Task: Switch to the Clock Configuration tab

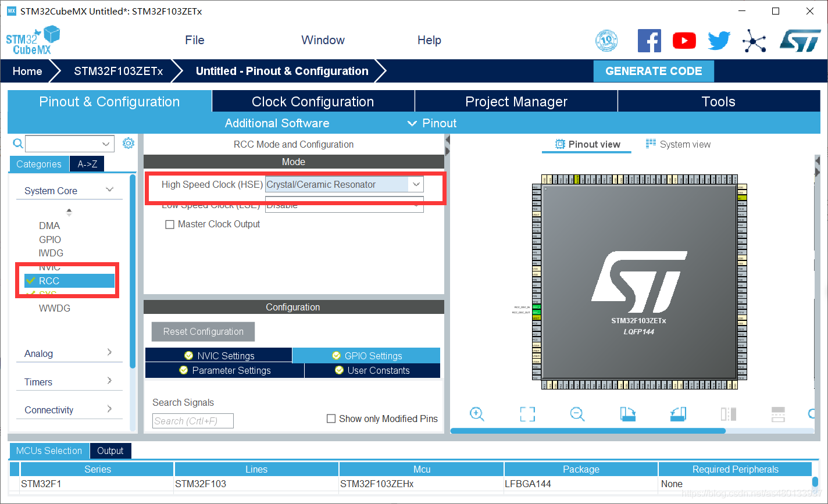Action: (313, 102)
